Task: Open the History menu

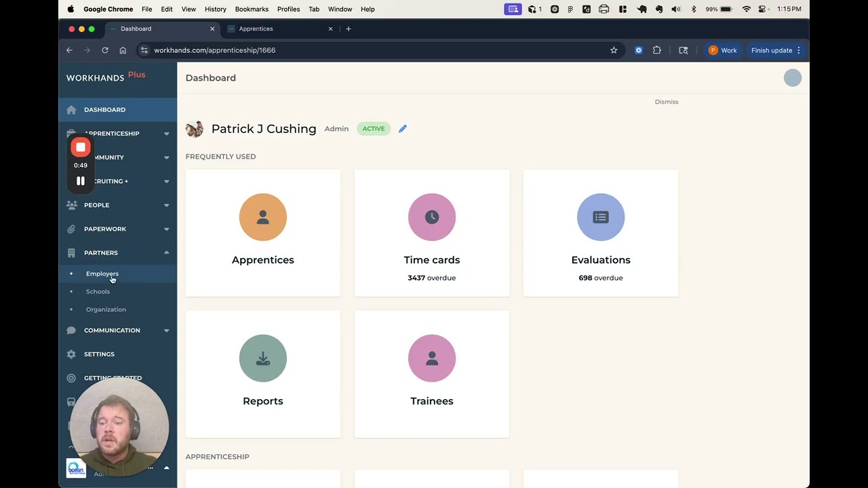Action: [x=216, y=9]
